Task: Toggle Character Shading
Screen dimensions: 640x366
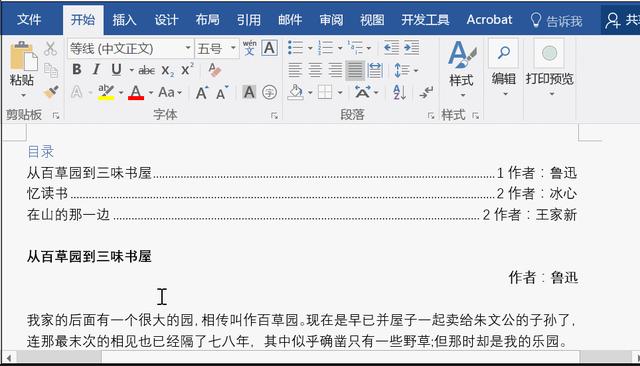Action: tap(249, 92)
